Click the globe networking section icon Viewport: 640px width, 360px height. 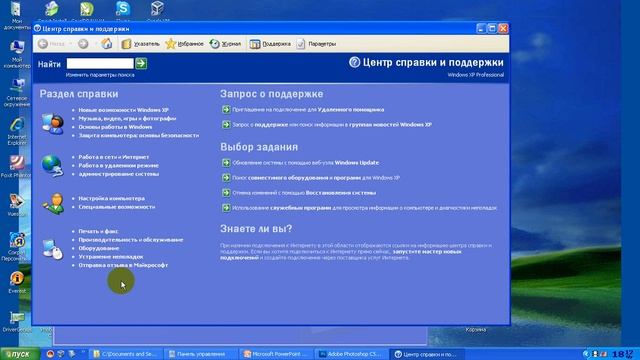coord(52,166)
